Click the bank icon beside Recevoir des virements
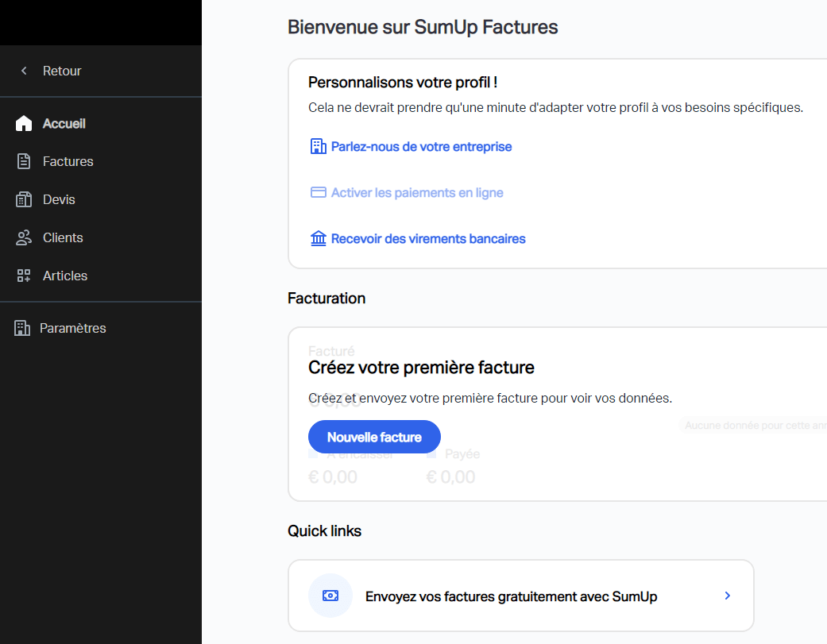The image size is (827, 644). pyautogui.click(x=318, y=238)
